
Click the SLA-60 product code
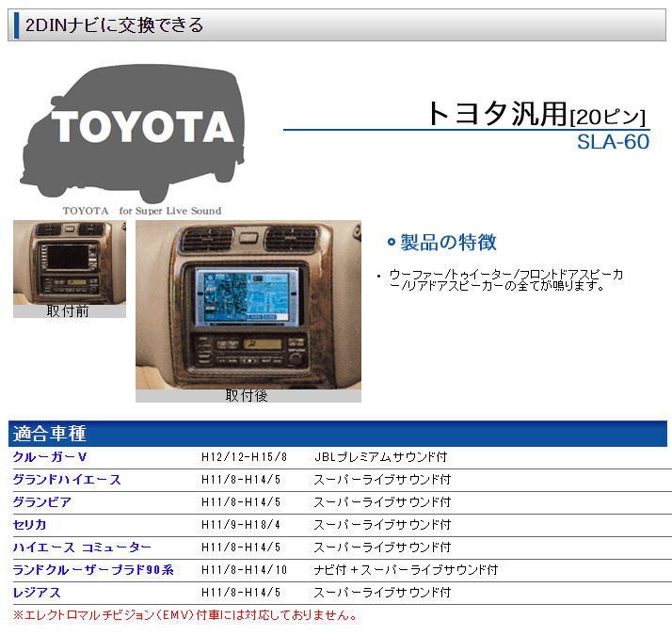pyautogui.click(x=613, y=142)
